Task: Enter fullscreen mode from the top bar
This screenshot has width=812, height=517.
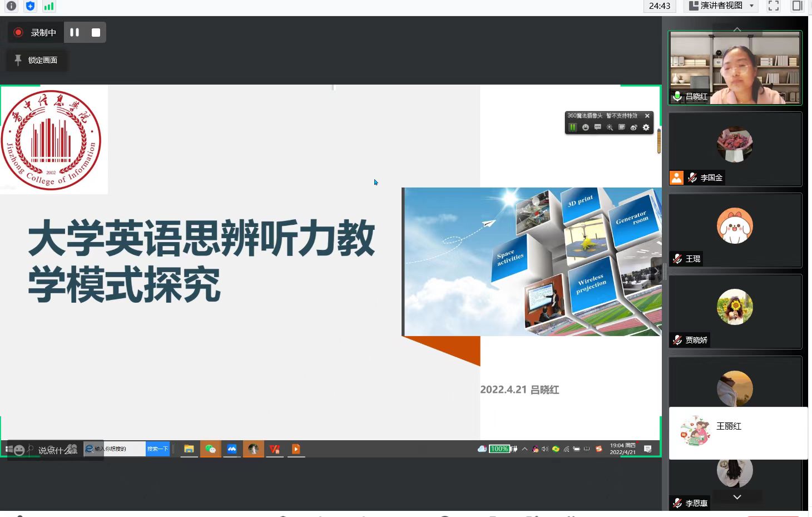Action: click(773, 6)
